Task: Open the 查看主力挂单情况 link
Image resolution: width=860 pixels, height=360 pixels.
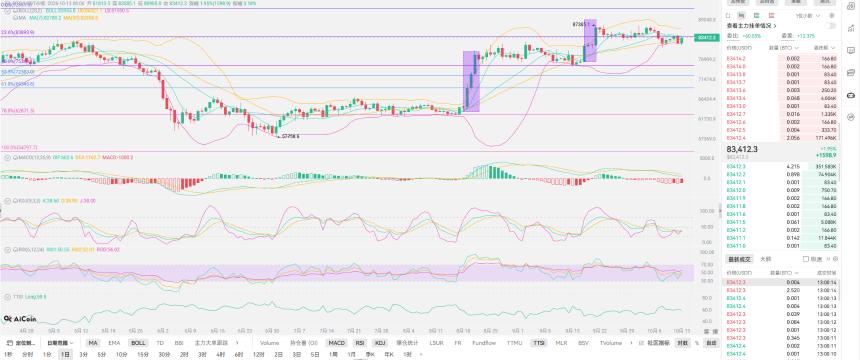Action: coord(751,26)
